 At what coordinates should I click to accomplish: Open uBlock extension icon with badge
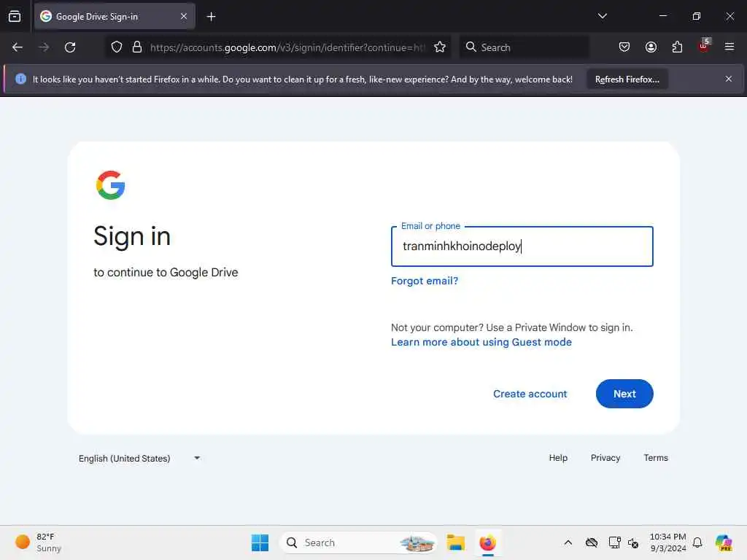coord(704,46)
